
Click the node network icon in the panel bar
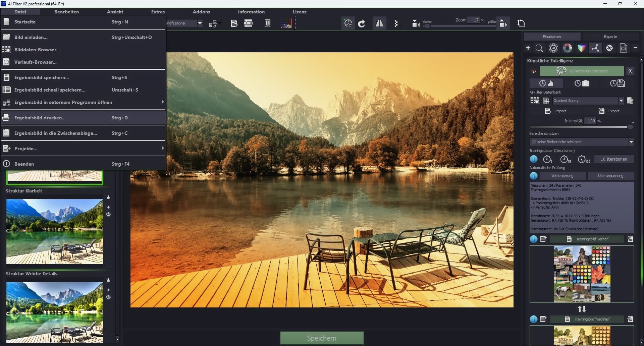(595, 48)
